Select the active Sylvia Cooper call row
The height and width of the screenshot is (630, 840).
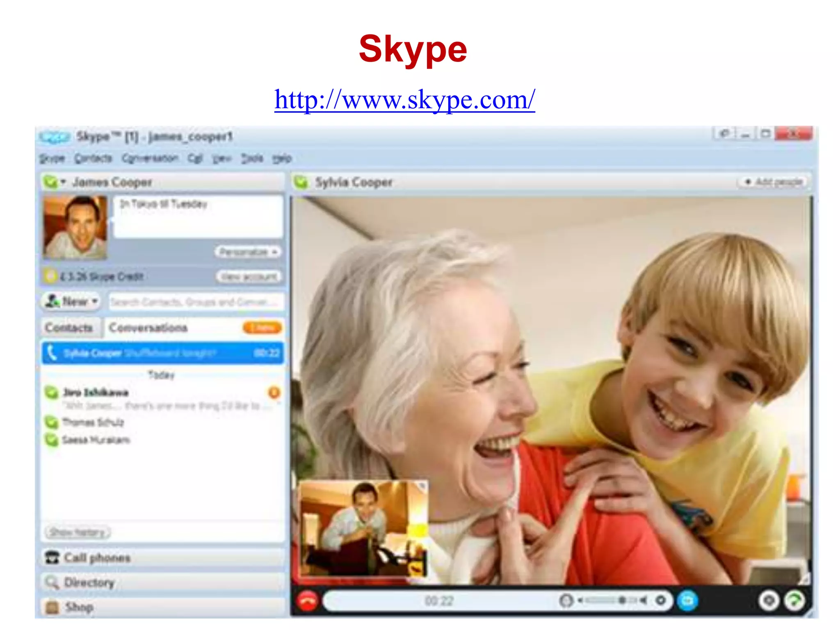(x=162, y=353)
